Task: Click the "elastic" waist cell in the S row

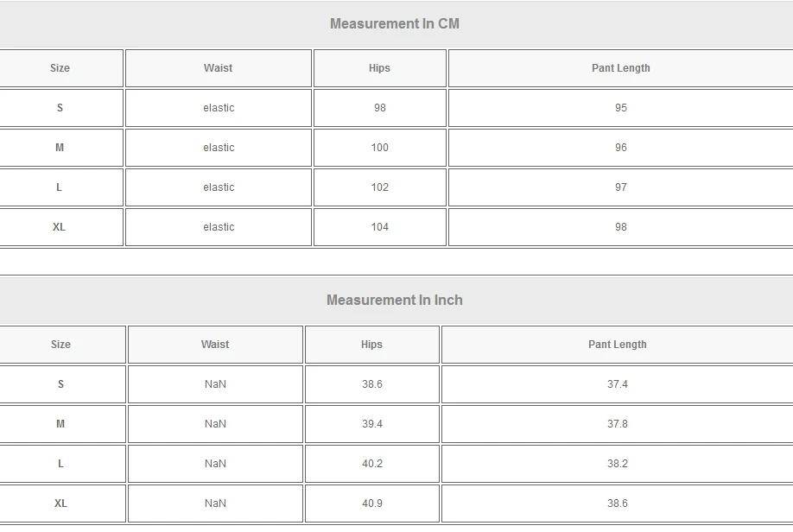Action: (x=219, y=108)
